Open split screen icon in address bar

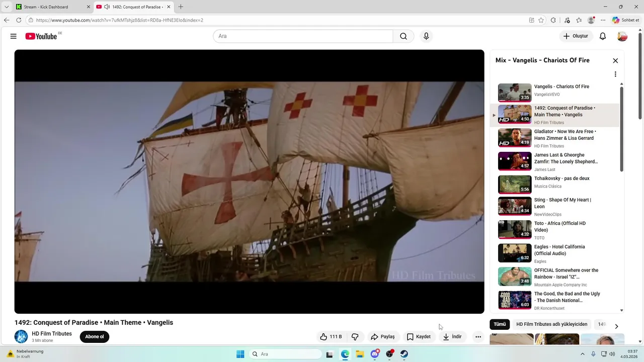pyautogui.click(x=532, y=20)
